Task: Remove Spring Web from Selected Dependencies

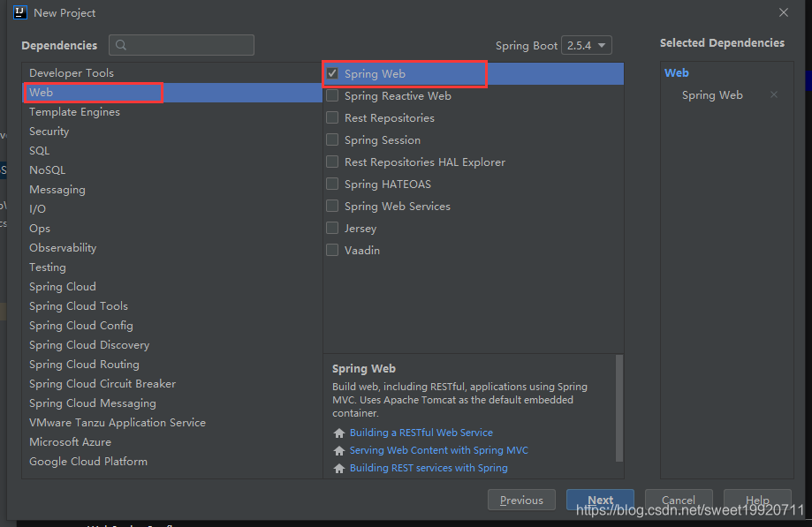Action: point(774,94)
